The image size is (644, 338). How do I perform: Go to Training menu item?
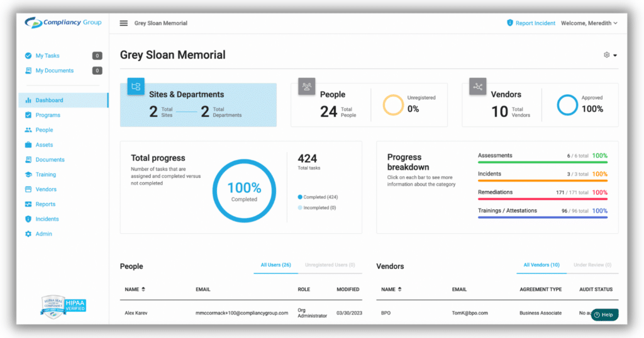pyautogui.click(x=45, y=174)
